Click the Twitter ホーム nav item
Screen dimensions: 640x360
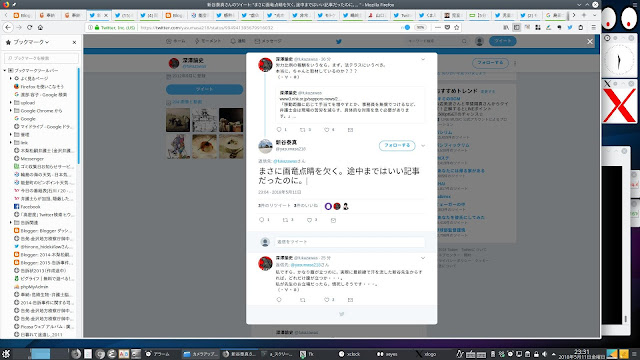176,41
